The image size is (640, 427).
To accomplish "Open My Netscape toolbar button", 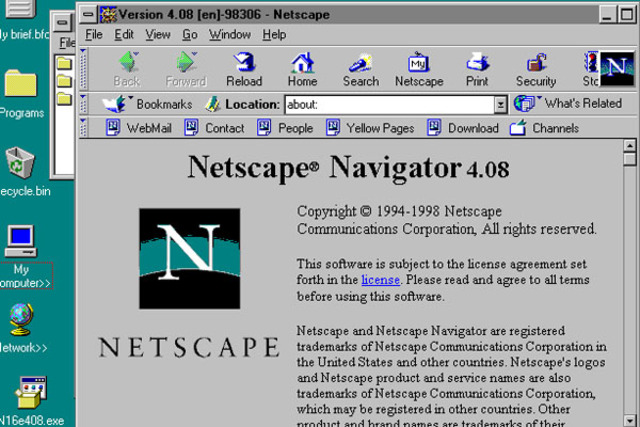I will tap(419, 69).
